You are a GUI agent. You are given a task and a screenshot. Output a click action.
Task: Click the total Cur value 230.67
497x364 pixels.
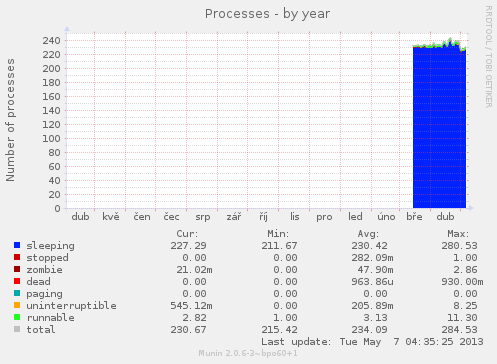188,330
